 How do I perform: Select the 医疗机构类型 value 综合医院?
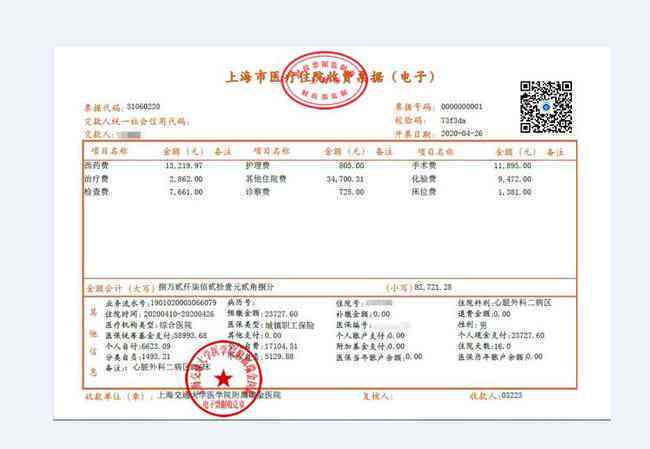(x=176, y=325)
